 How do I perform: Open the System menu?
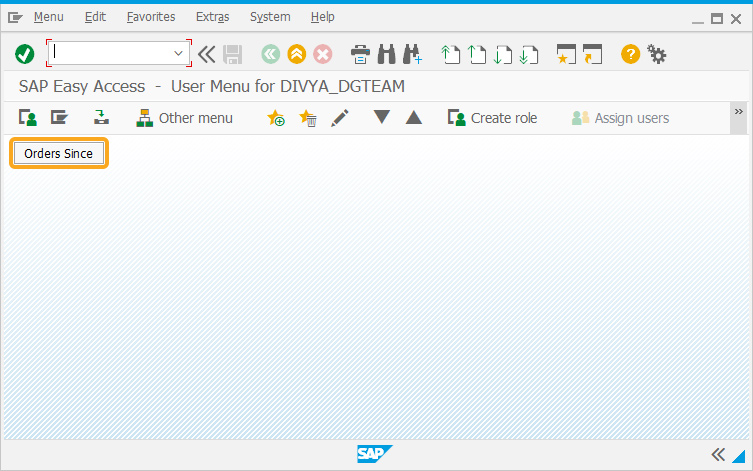click(x=270, y=17)
